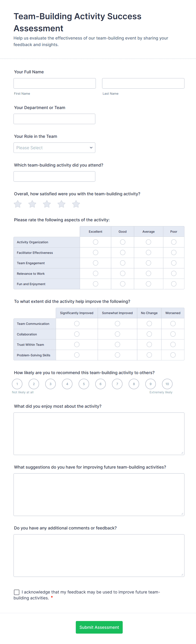The height and width of the screenshot is (644, 196).
Task: Open the Role in the Team dropdown
Action: (x=54, y=148)
